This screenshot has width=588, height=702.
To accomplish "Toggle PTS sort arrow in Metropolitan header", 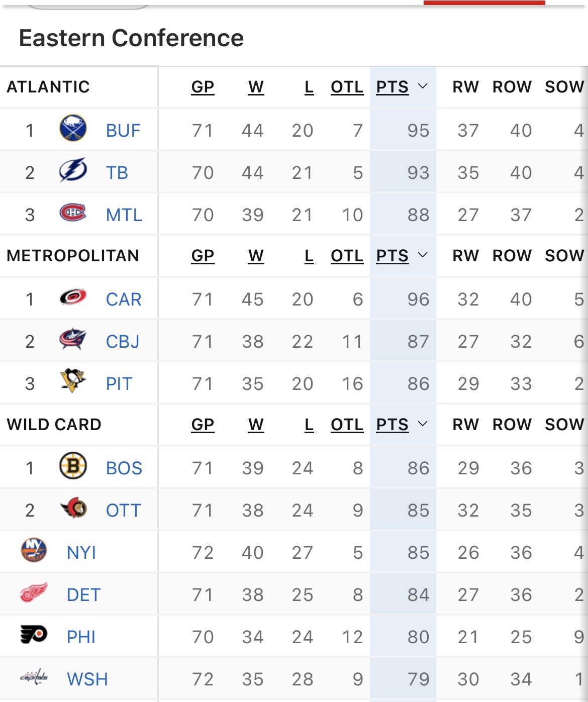I will [423, 255].
